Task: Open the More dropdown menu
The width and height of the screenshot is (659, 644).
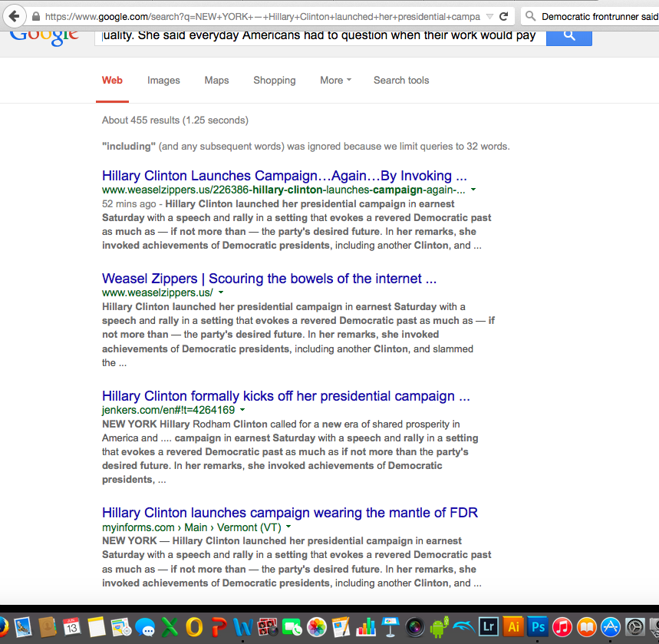Action: (x=335, y=81)
